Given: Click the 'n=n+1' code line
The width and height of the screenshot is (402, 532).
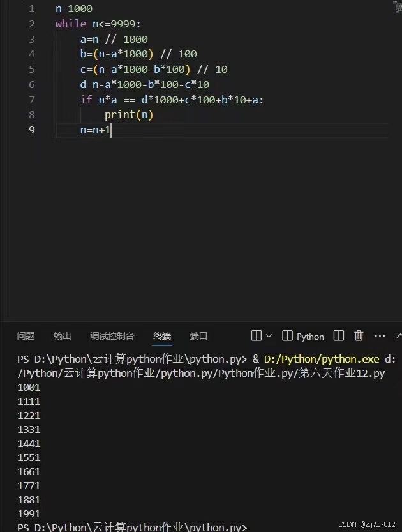Looking at the screenshot, I should pos(96,130).
